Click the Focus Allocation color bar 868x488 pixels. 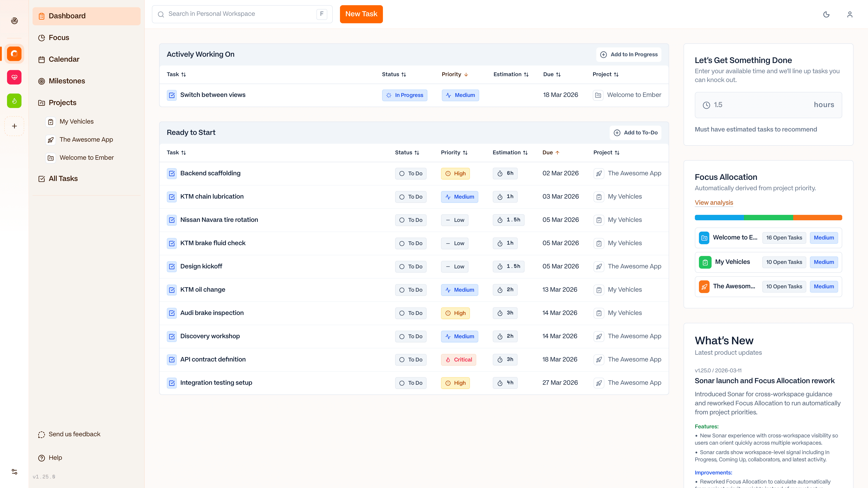(x=768, y=218)
